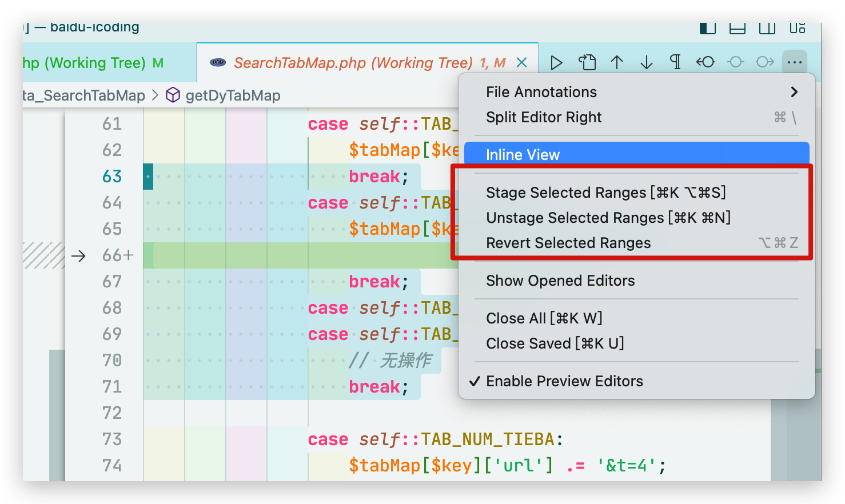Click the arrow on inserted line 66 gutter
Image resolution: width=845 pixels, height=504 pixels.
click(78, 255)
